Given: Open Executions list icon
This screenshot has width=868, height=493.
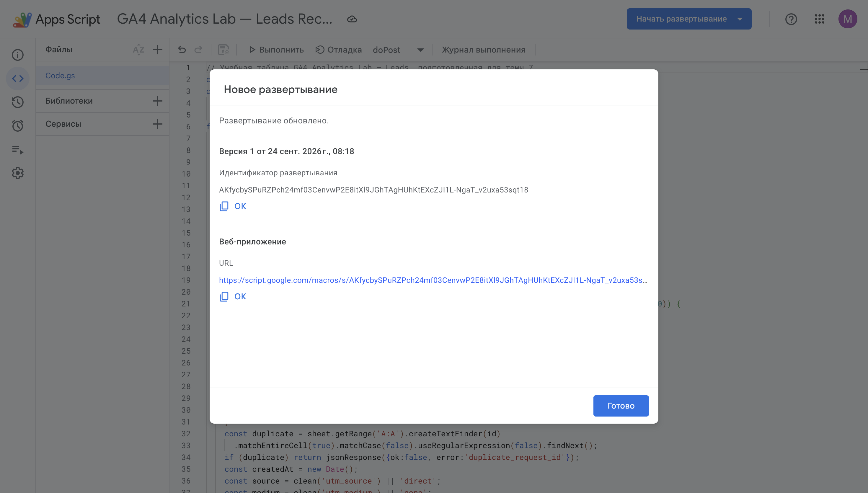Looking at the screenshot, I should click(x=18, y=149).
